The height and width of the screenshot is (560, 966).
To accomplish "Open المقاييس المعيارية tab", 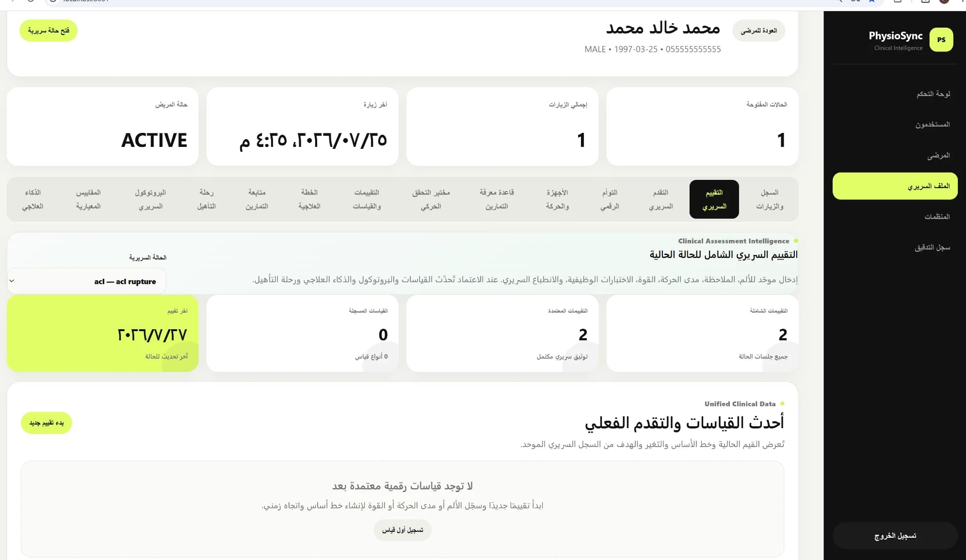I will [x=88, y=199].
